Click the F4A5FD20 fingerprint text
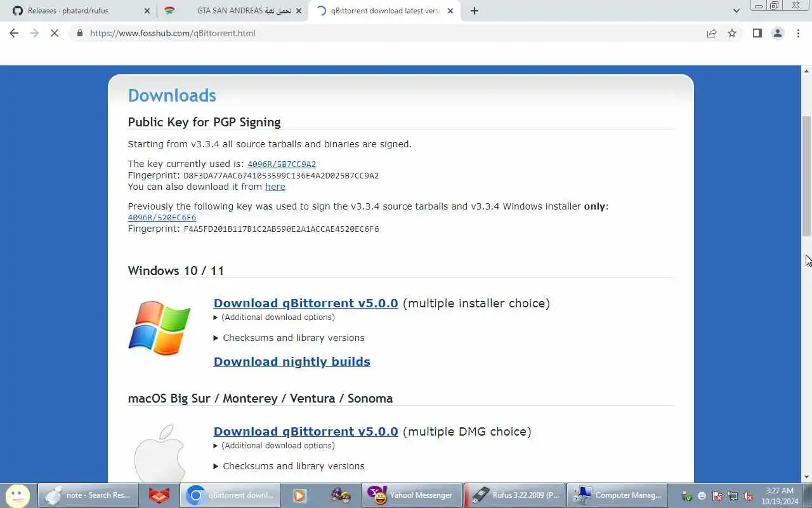This screenshot has height=508, width=812. click(281, 229)
